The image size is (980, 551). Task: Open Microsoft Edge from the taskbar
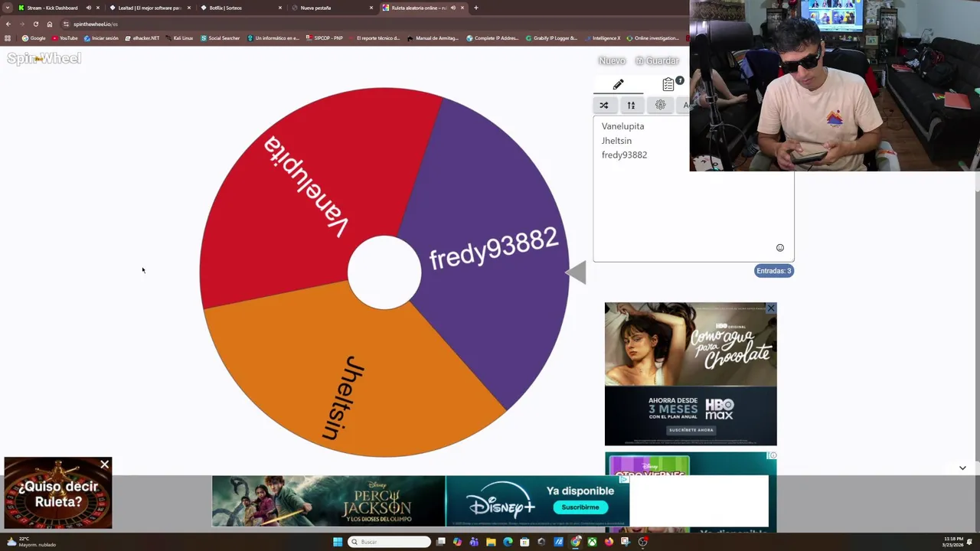pyautogui.click(x=508, y=542)
